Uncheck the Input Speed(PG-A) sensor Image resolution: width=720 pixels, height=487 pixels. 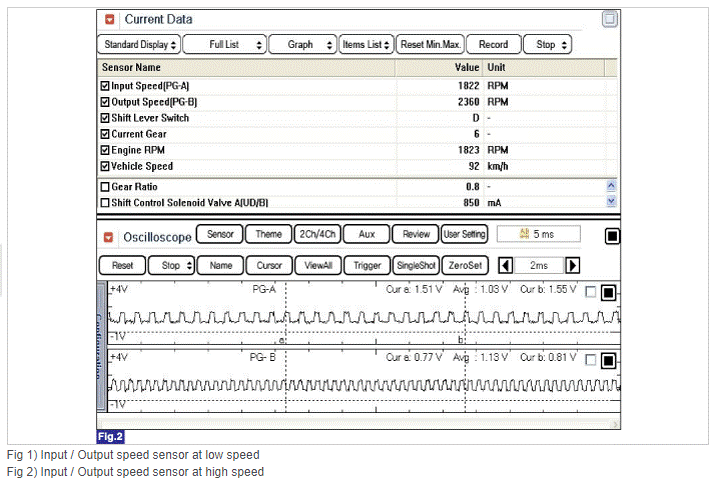(105, 86)
